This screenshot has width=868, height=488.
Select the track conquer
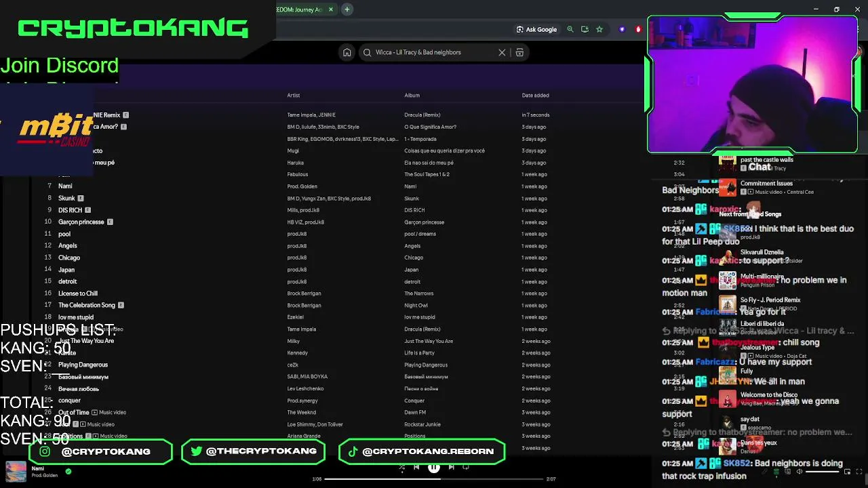(69, 400)
